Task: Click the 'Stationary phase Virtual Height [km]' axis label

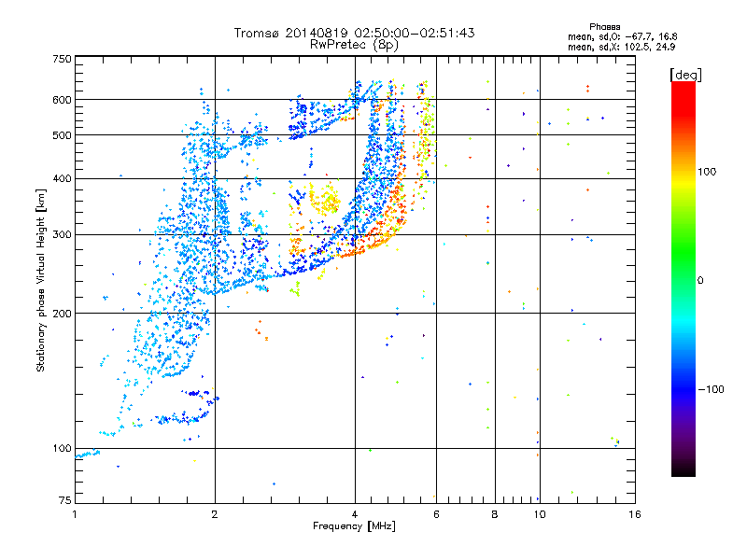Action: pyautogui.click(x=41, y=281)
